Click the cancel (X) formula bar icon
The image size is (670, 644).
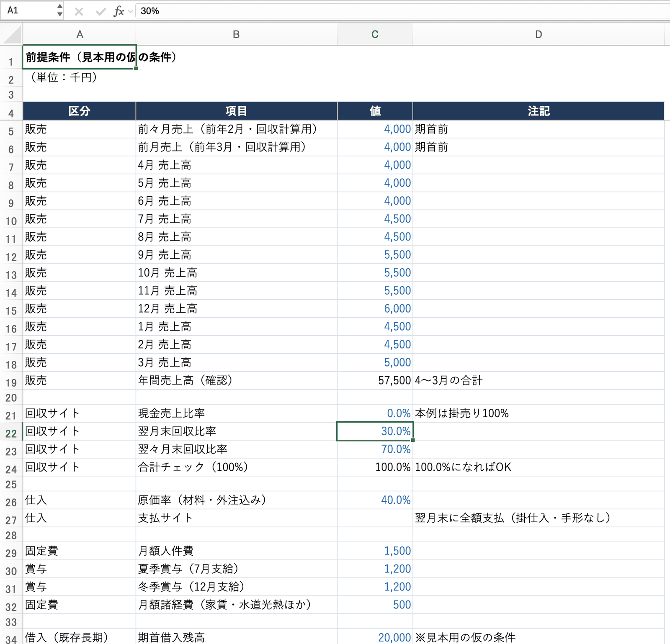pyautogui.click(x=79, y=11)
